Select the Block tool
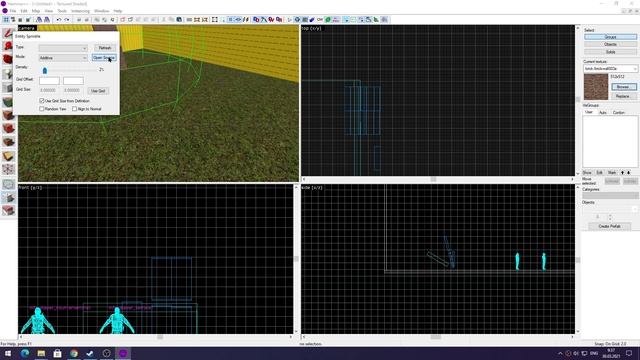 [x=8, y=88]
